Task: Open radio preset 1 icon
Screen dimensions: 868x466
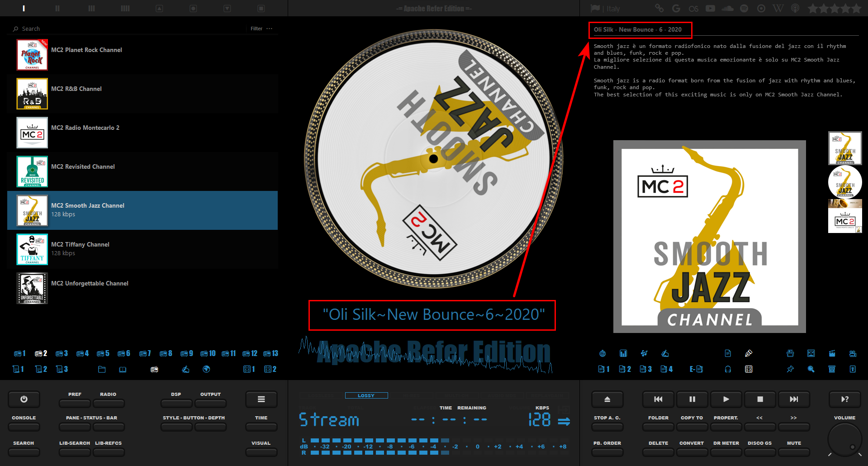Action: [19, 353]
